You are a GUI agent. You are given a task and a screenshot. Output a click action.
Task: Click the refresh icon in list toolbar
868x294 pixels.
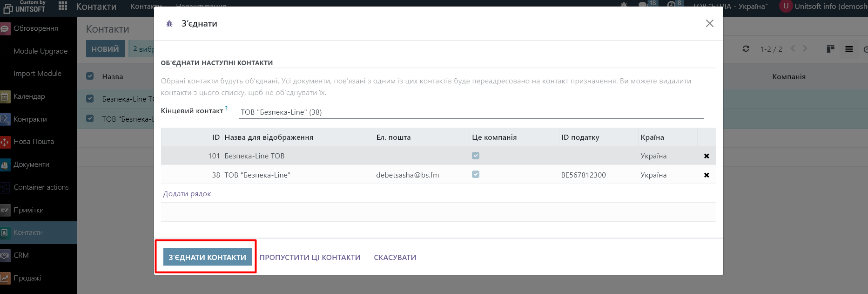point(746,49)
